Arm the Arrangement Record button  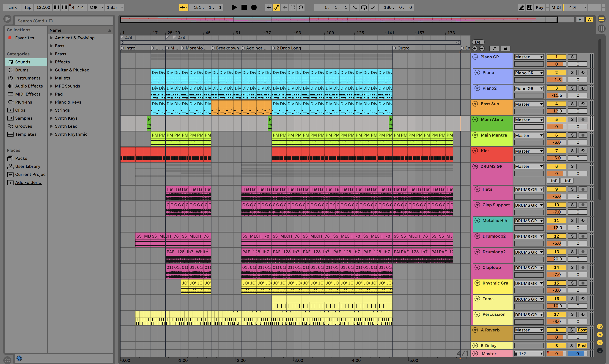(x=254, y=7)
